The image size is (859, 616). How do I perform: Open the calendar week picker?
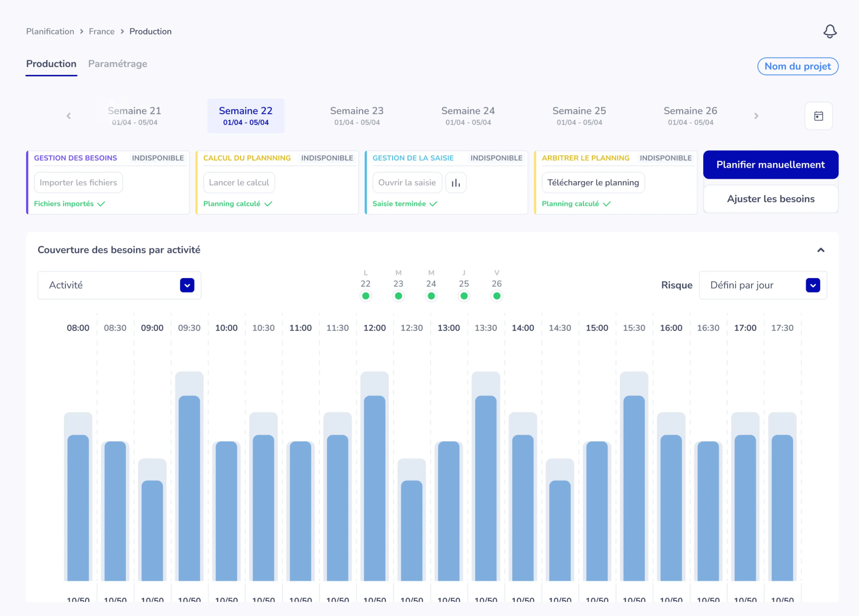tap(818, 116)
